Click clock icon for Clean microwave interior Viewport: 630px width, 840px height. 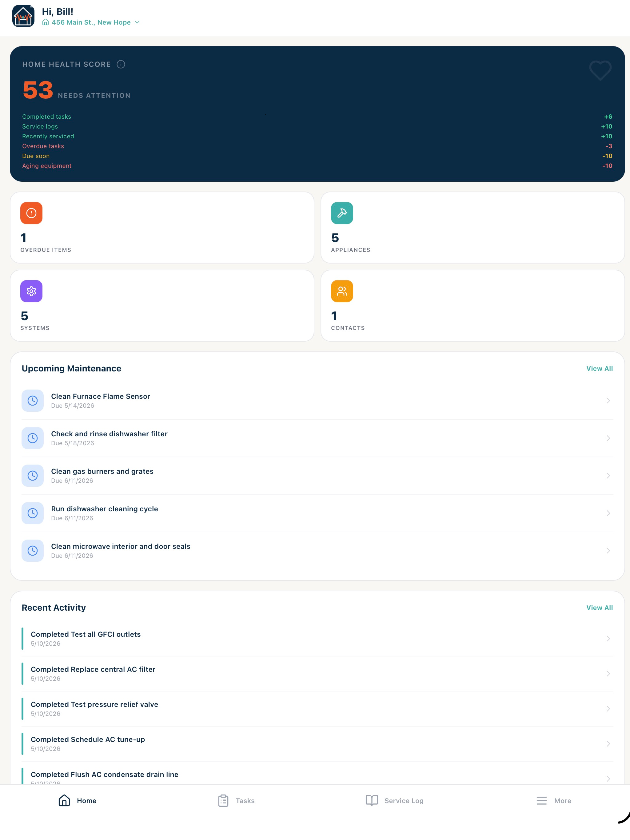33,551
